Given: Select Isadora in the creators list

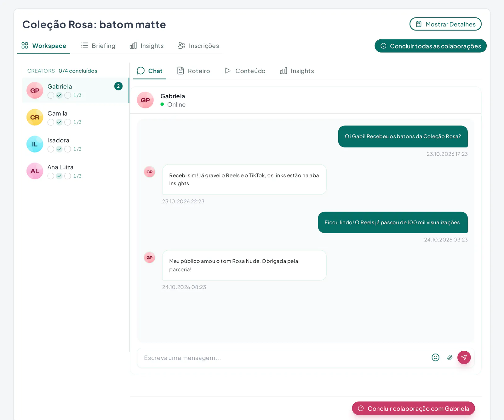Looking at the screenshot, I should (x=76, y=144).
